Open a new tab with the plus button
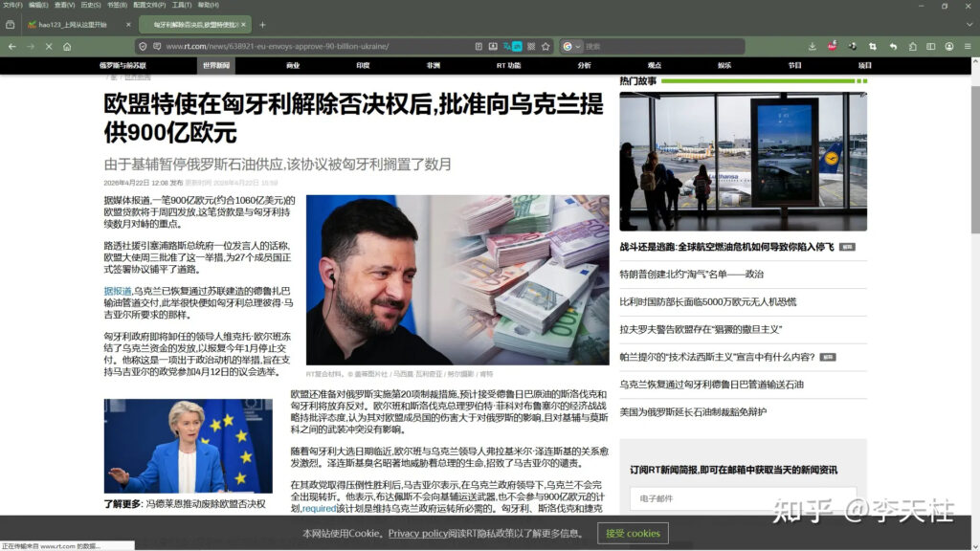The image size is (980, 551). (x=261, y=24)
